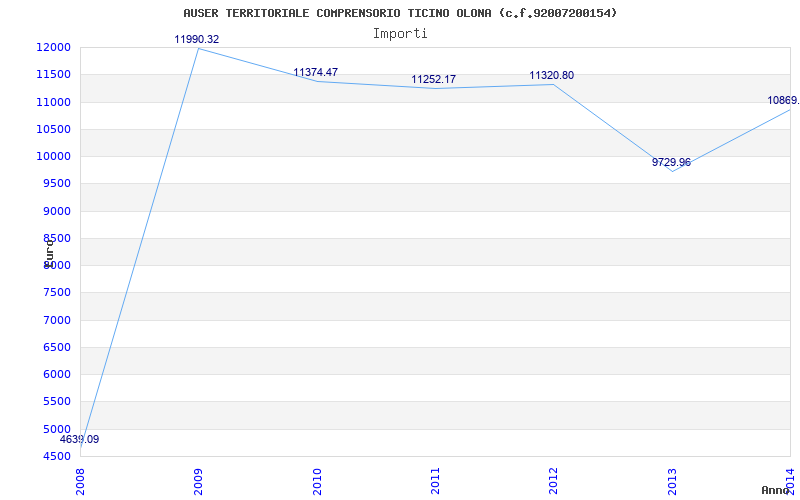Select the 7500 y-axis tick label

pyautogui.click(x=56, y=293)
